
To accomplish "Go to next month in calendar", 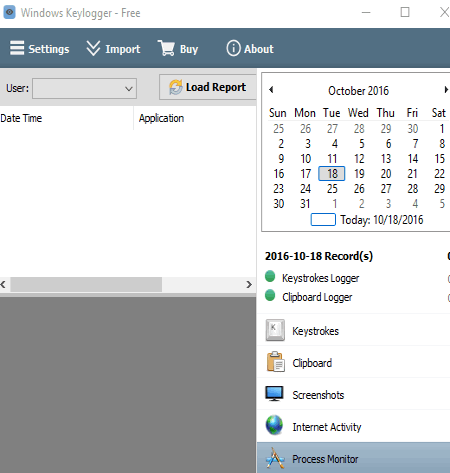I will 446,89.
